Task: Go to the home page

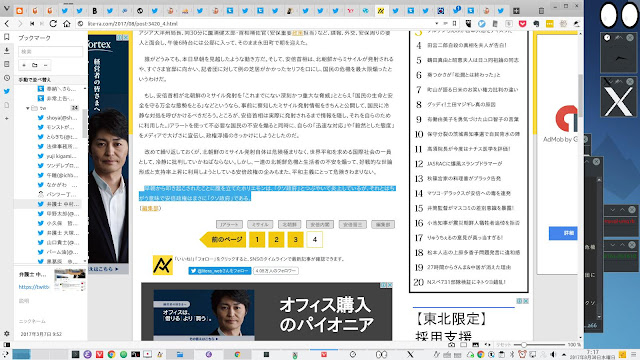Action: [x=67, y=24]
